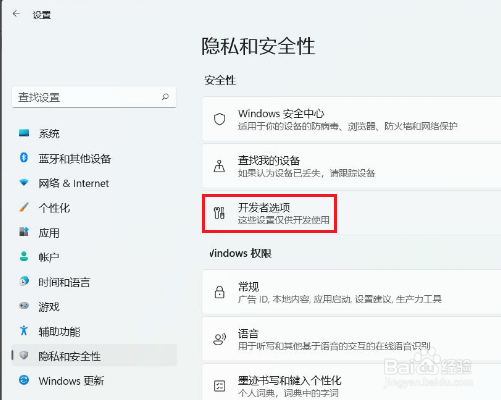Open Windows 安全中心 card
The width and height of the screenshot is (501, 400).
(351, 119)
